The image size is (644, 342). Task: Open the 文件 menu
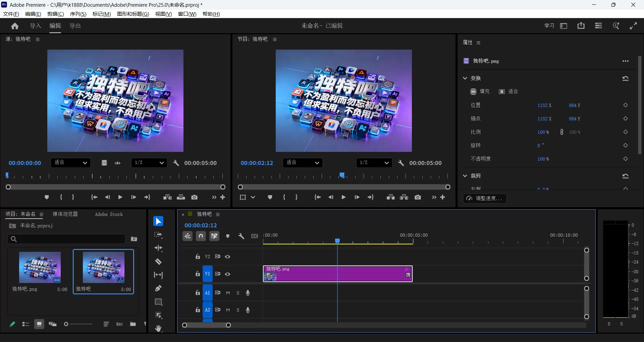point(10,14)
